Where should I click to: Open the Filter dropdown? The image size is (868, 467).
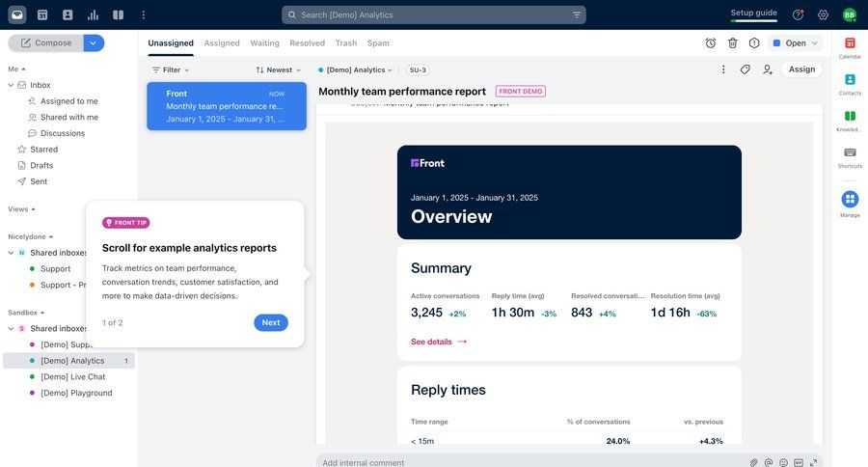pos(171,69)
